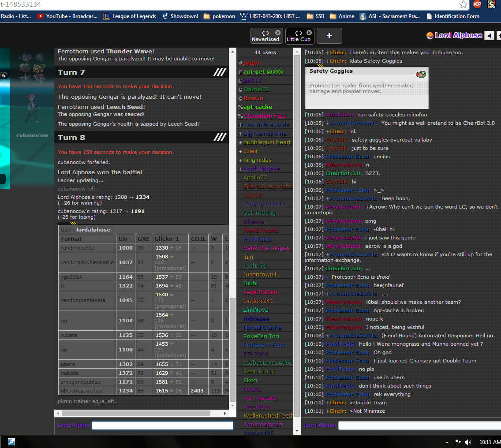Click user Professor Ecna in user list
The height and width of the screenshot is (448, 501).
click(x=264, y=345)
